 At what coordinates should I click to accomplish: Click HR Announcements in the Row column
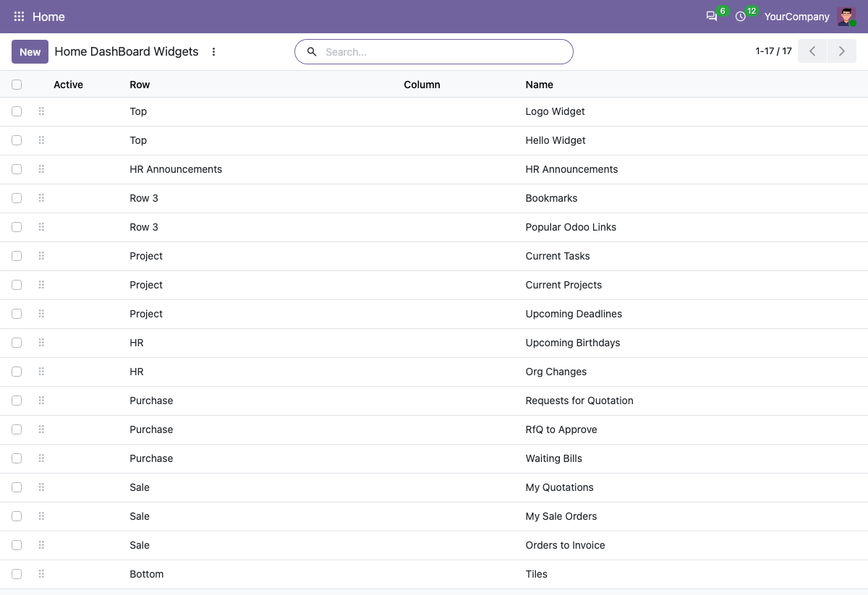[x=176, y=169]
